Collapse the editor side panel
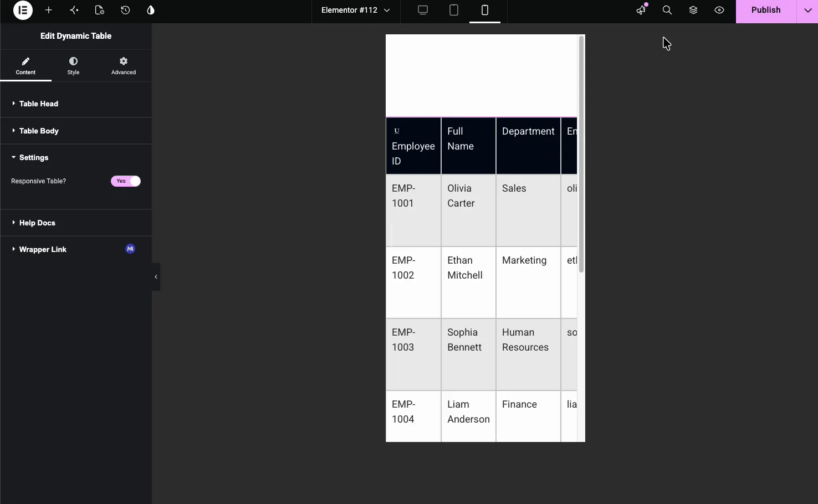Image resolution: width=818 pixels, height=504 pixels. coord(156,277)
